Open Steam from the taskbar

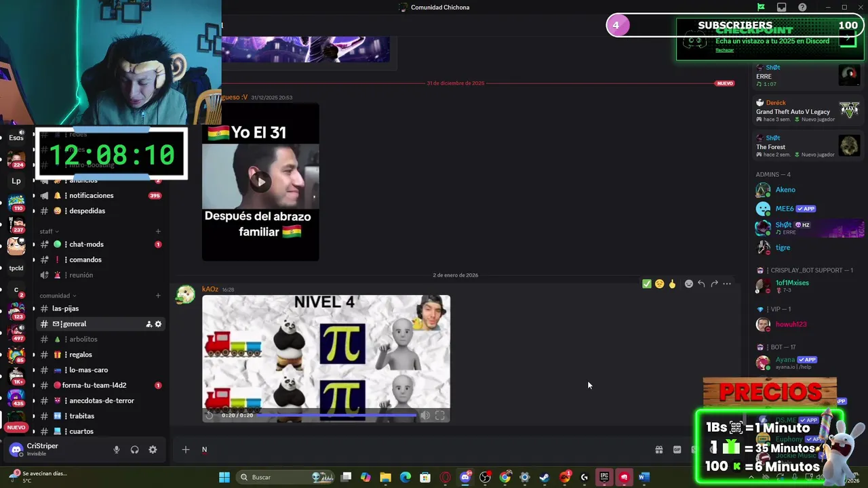click(x=545, y=477)
